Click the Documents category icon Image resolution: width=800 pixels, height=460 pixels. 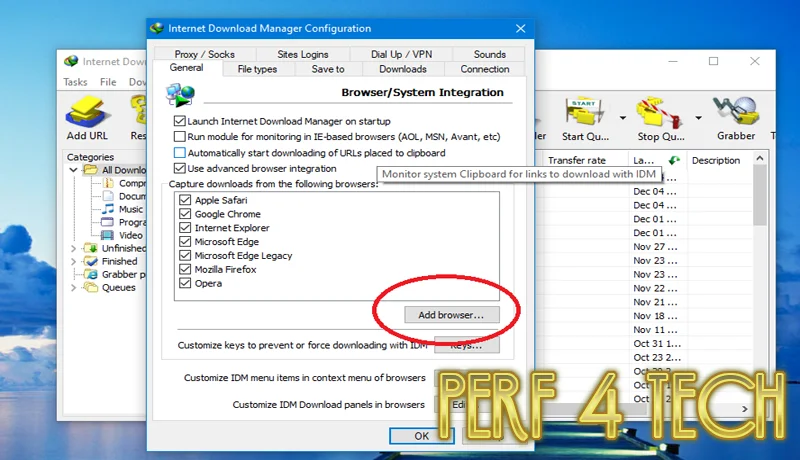coord(108,196)
